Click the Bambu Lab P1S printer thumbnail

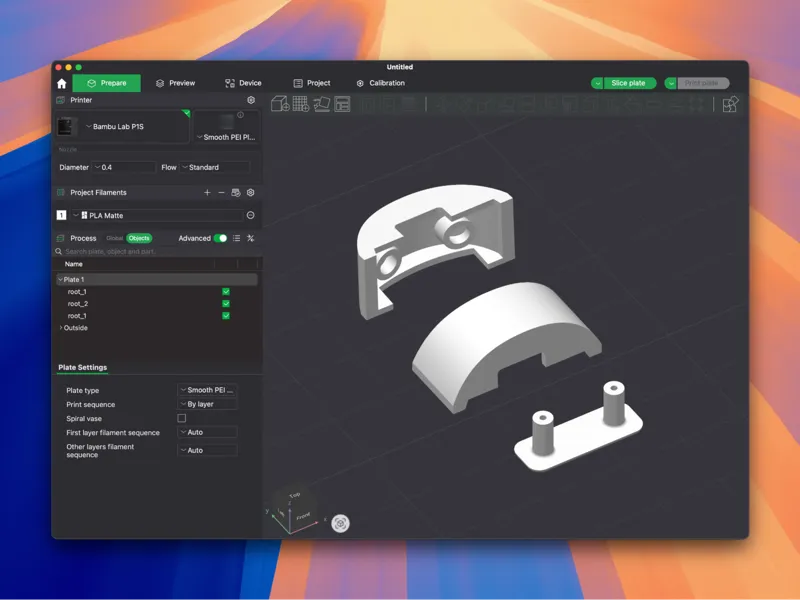(x=66, y=126)
